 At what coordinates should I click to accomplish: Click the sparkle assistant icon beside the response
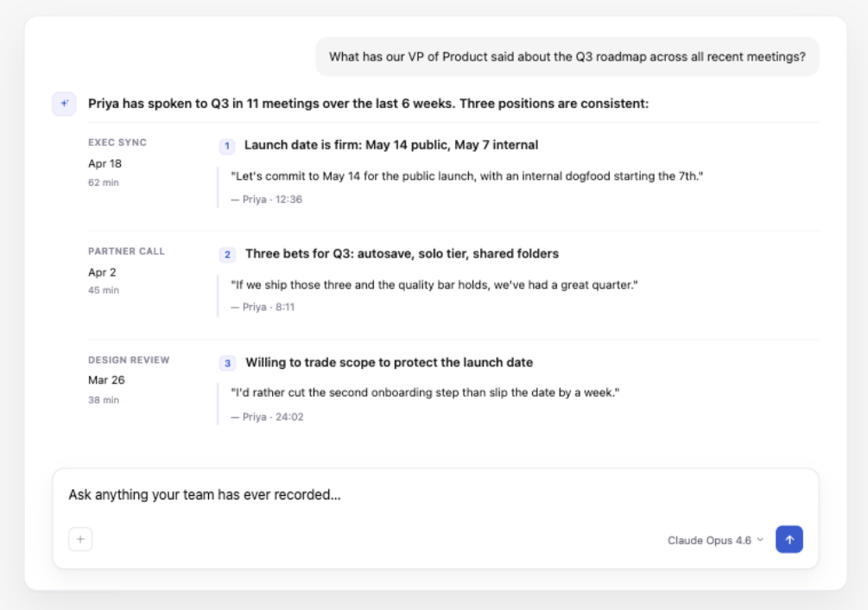tap(64, 104)
